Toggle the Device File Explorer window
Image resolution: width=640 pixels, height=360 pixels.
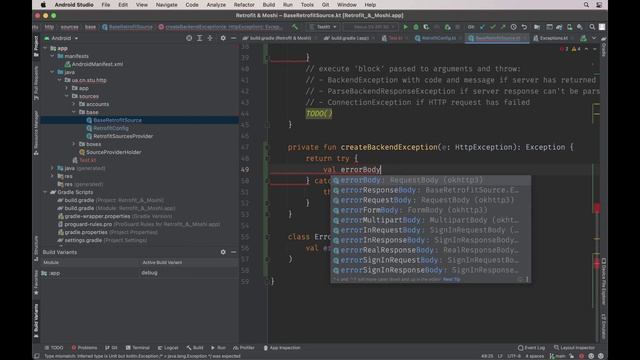(603, 281)
